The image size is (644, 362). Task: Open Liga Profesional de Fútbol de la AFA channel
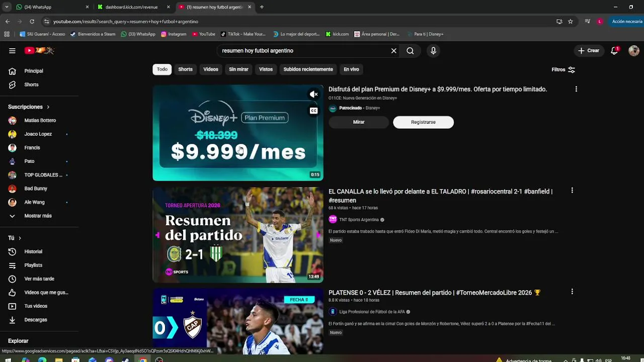372,312
